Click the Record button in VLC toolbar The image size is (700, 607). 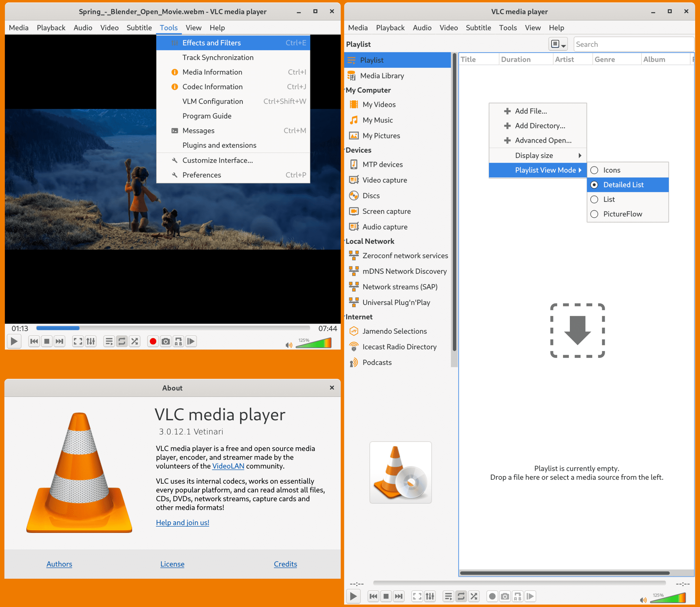click(154, 341)
